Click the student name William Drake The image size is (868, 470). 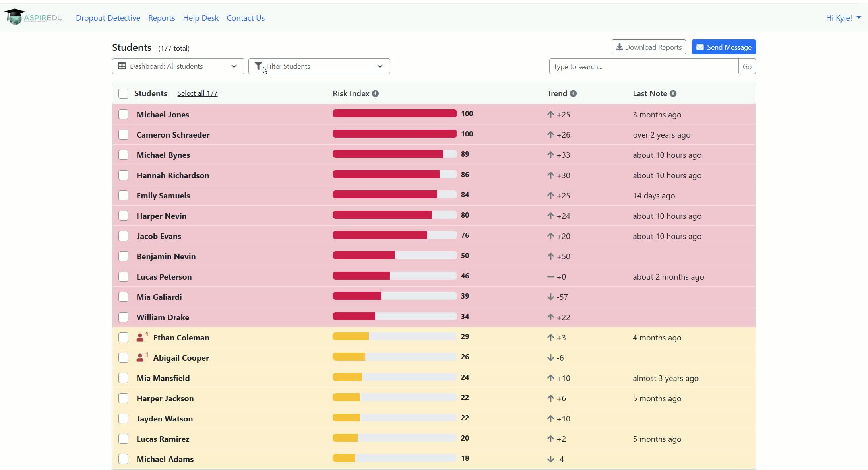click(x=163, y=317)
